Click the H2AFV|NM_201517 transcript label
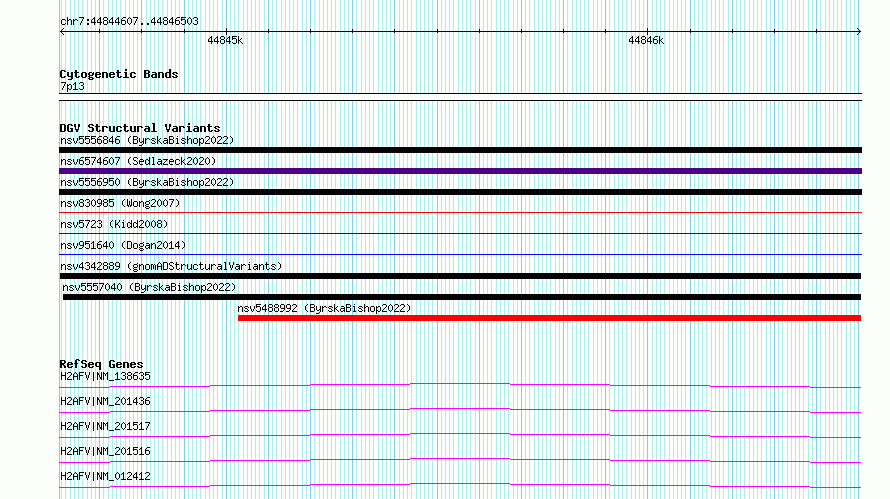890x499 pixels. (x=106, y=426)
